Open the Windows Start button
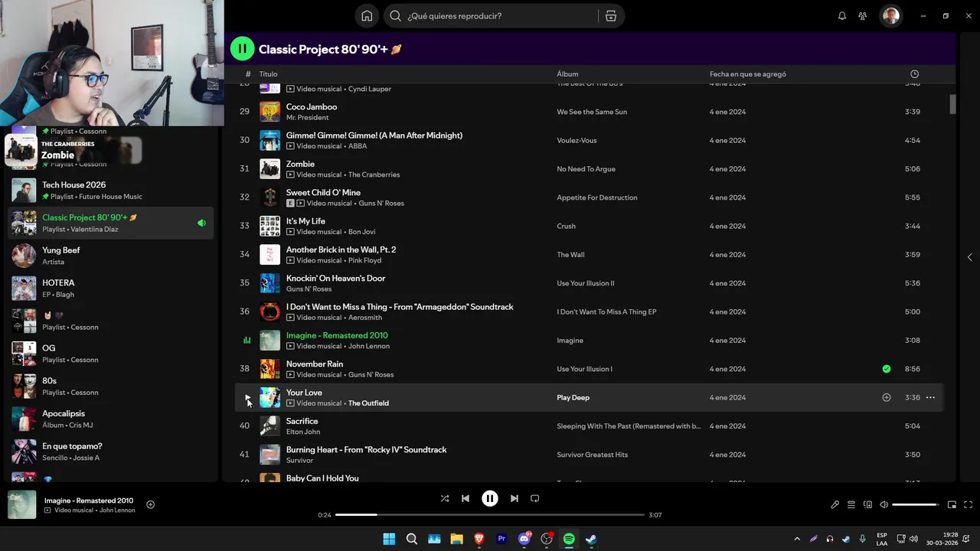Viewport: 980px width, 551px height. (x=389, y=539)
